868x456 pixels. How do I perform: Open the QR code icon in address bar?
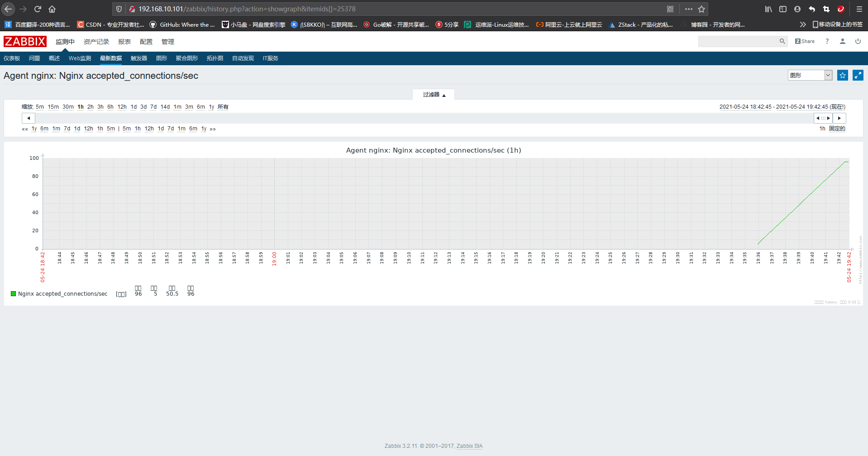coord(670,9)
